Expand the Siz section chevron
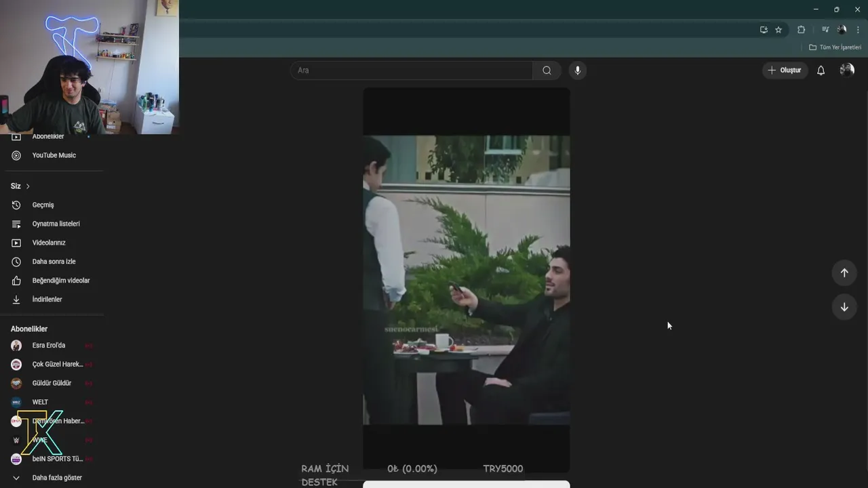This screenshot has height=488, width=868. coord(28,186)
